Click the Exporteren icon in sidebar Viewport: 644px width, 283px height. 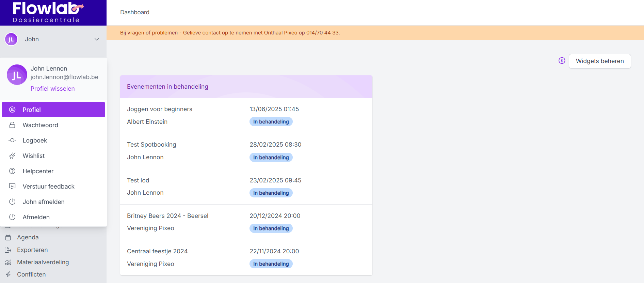(x=8, y=250)
